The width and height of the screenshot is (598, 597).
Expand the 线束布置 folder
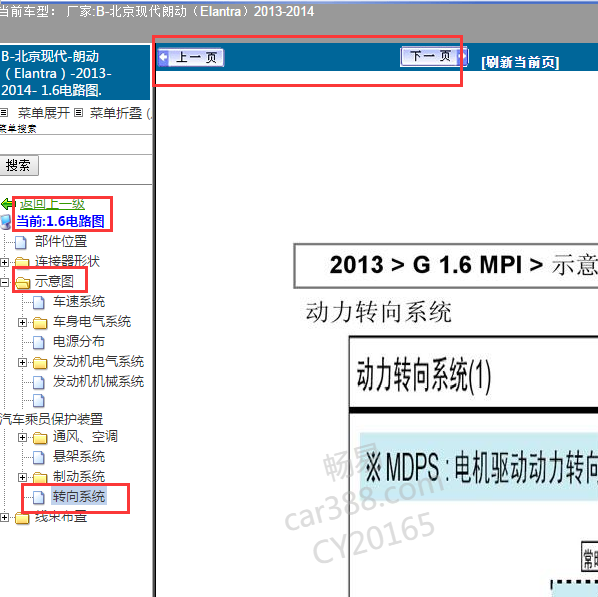click(x=5, y=517)
